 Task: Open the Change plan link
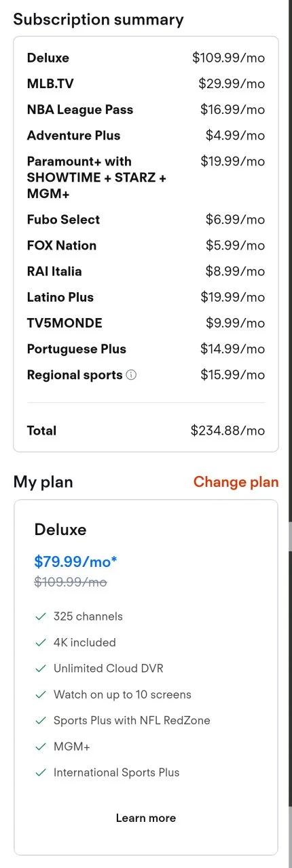click(236, 482)
